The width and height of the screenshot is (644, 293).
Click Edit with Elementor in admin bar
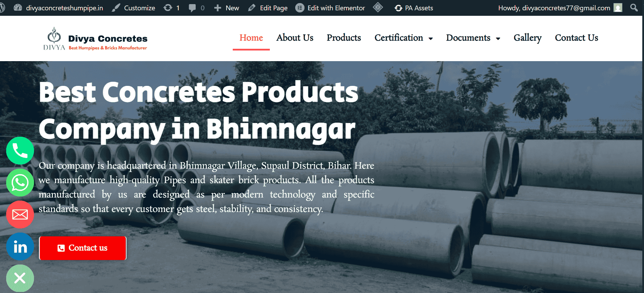tap(330, 8)
